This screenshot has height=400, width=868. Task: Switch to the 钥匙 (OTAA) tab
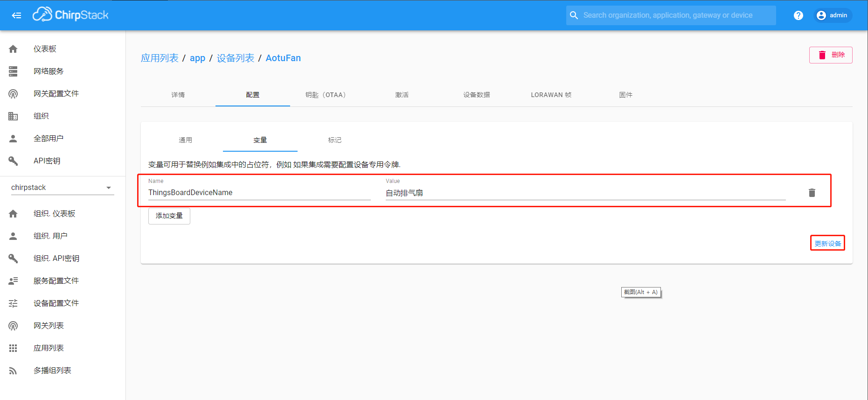click(327, 95)
